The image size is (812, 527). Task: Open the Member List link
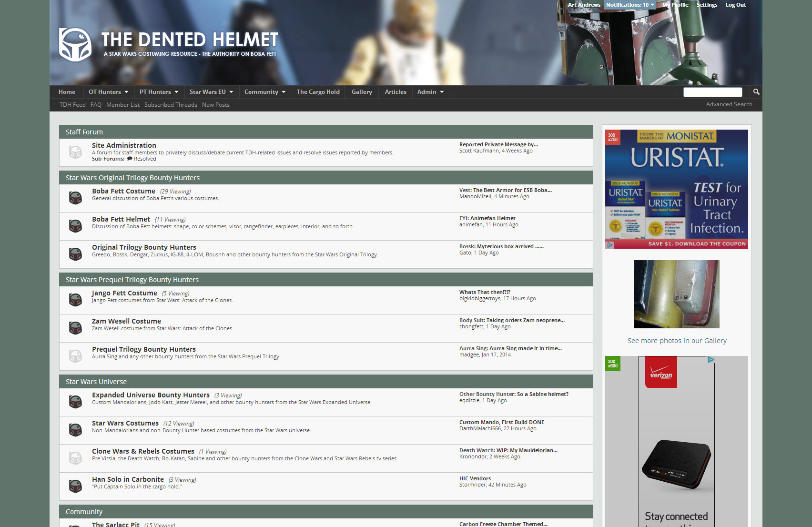pos(123,105)
